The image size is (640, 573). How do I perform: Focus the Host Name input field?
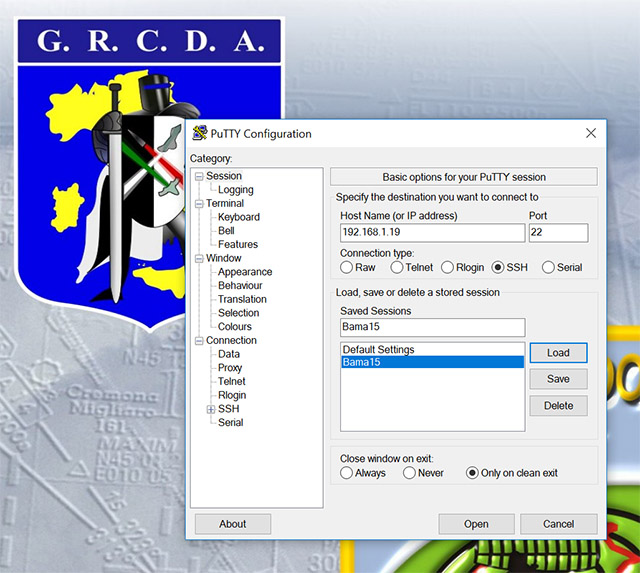point(433,233)
